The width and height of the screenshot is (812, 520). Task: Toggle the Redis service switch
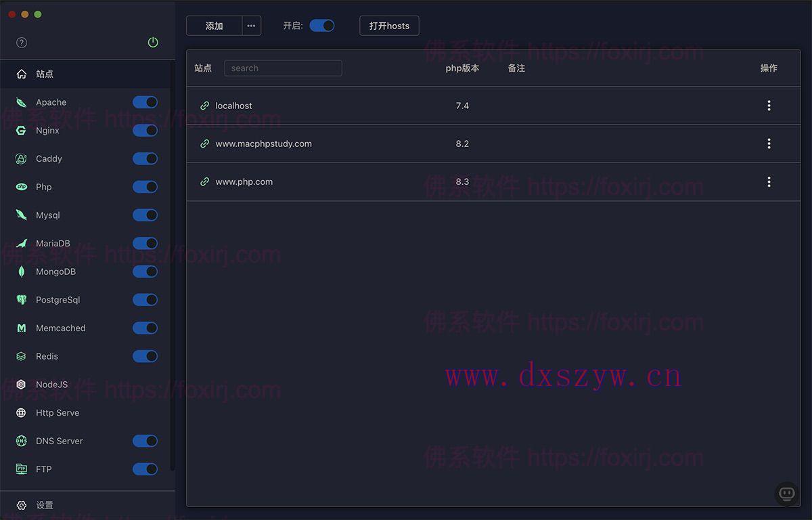(145, 356)
